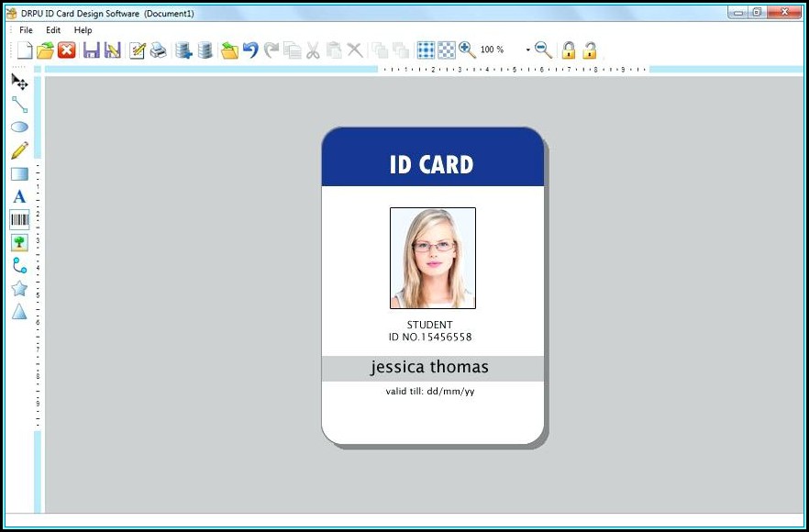Select the Line drawing tool

pos(19,105)
